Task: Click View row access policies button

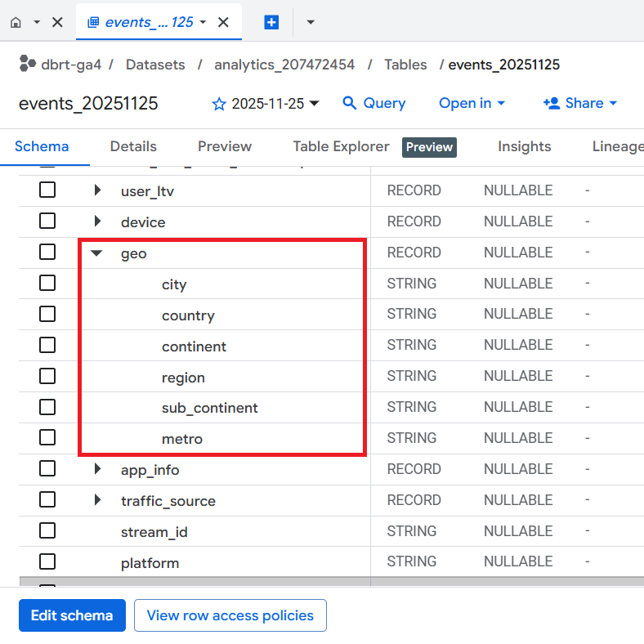Action: point(230,615)
